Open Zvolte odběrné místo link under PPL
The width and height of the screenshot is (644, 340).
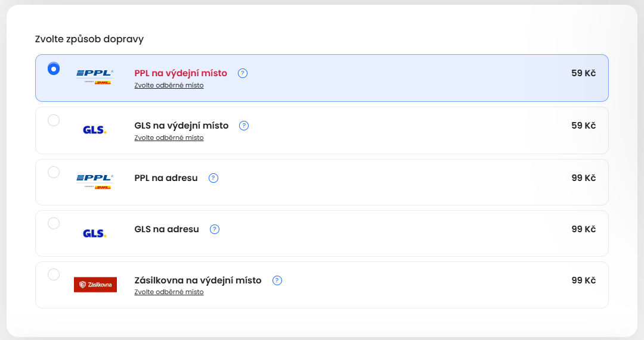coord(169,86)
